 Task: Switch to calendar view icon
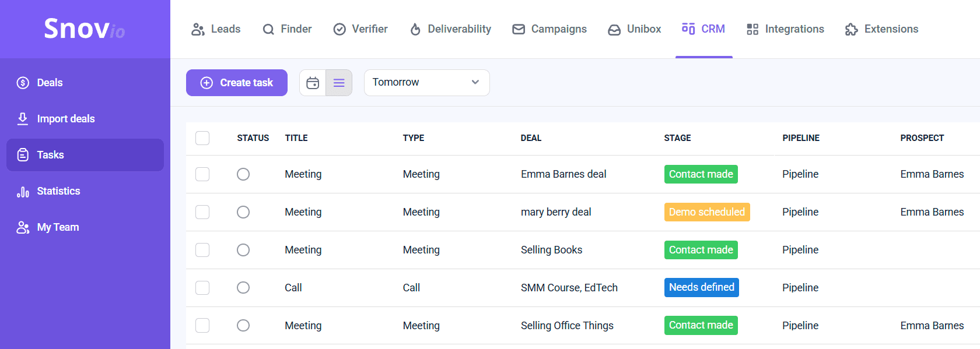313,83
